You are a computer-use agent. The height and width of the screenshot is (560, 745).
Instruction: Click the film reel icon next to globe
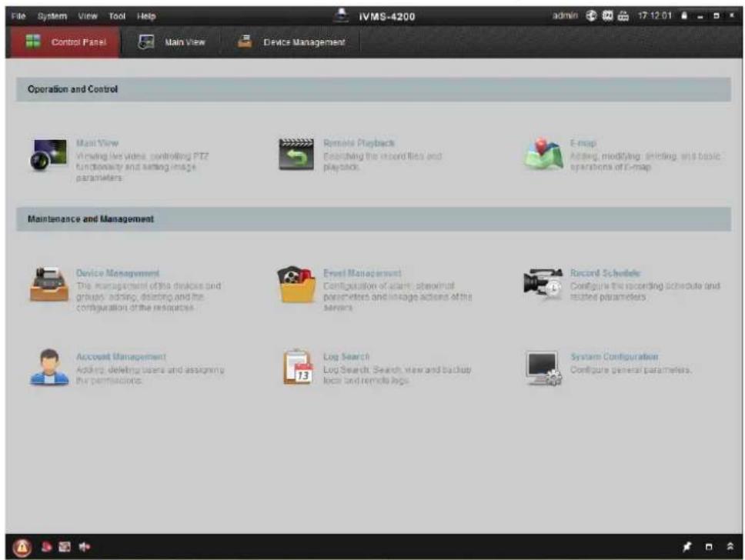coord(607,15)
